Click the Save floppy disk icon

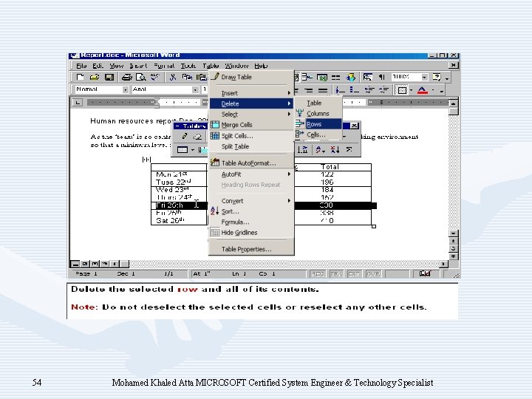109,78
